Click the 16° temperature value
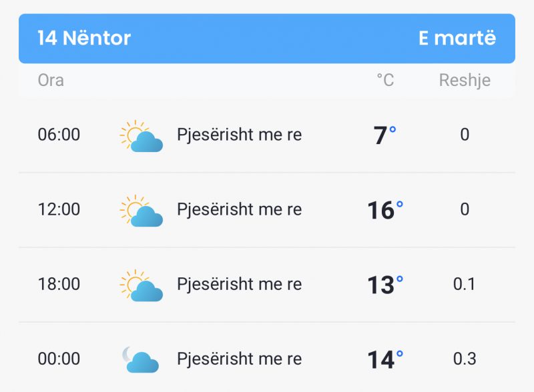 (385, 210)
